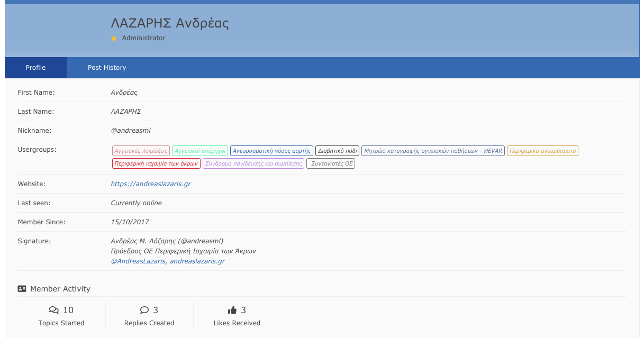The image size is (644, 338).
Task: Click the Μητρώο καταγραφής αγγειακών παθήσεων - HEVAR tag
Action: coord(433,151)
